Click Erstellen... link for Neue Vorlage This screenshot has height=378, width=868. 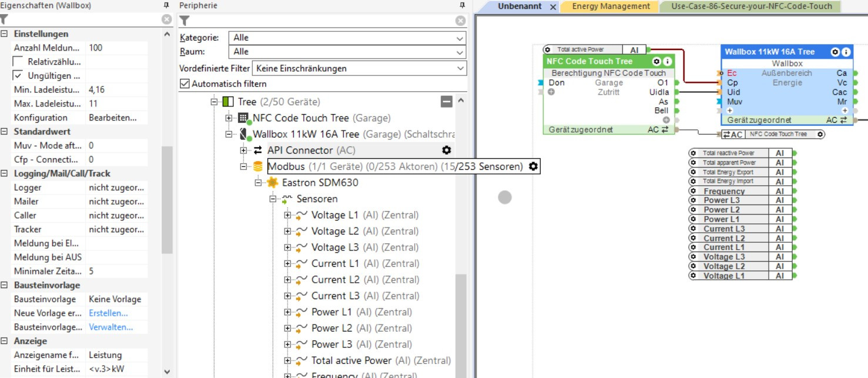(108, 313)
